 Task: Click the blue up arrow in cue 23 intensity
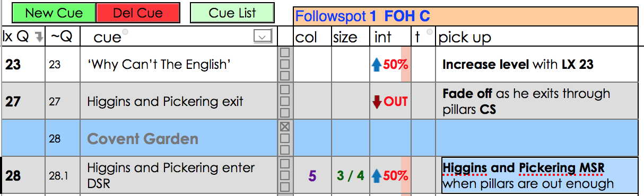(x=377, y=65)
